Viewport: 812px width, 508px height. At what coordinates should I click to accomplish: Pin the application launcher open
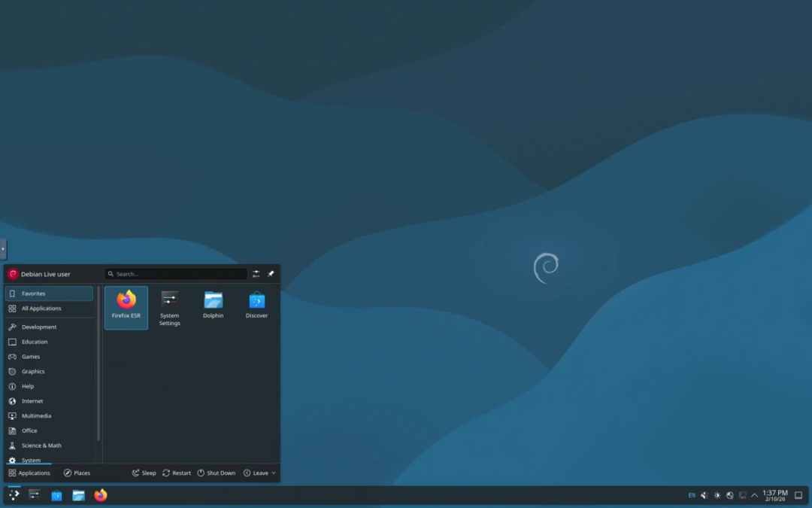(271, 274)
